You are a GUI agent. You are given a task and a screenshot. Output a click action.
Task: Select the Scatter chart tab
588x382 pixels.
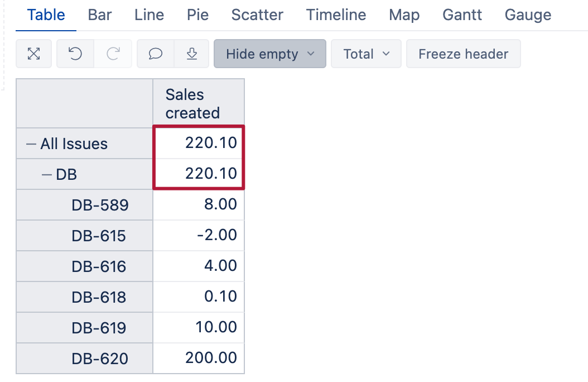[257, 15]
